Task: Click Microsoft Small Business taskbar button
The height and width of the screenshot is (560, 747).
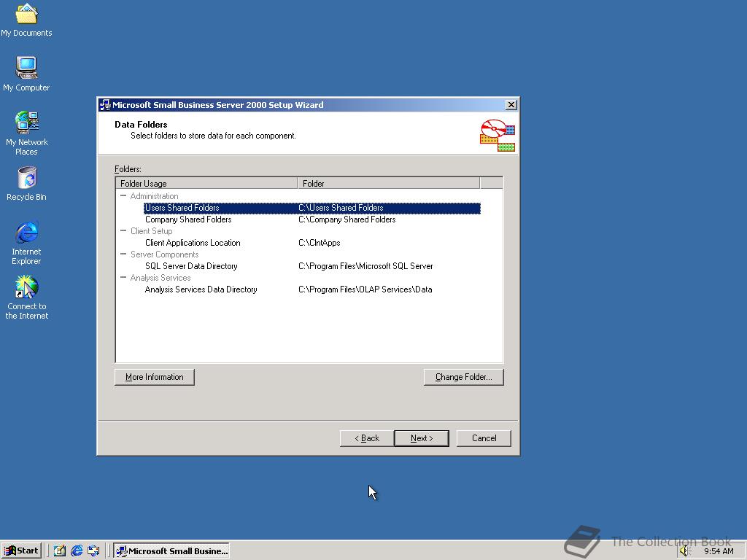Action: 172,551
